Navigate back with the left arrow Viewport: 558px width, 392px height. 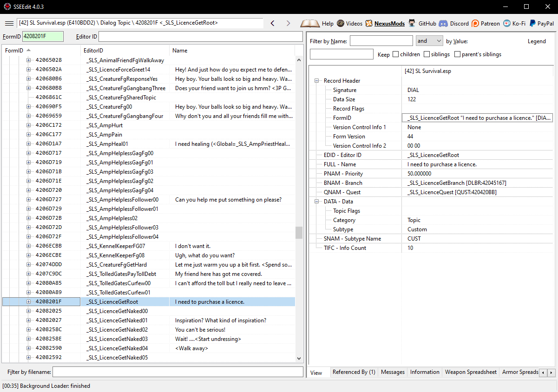pos(273,23)
